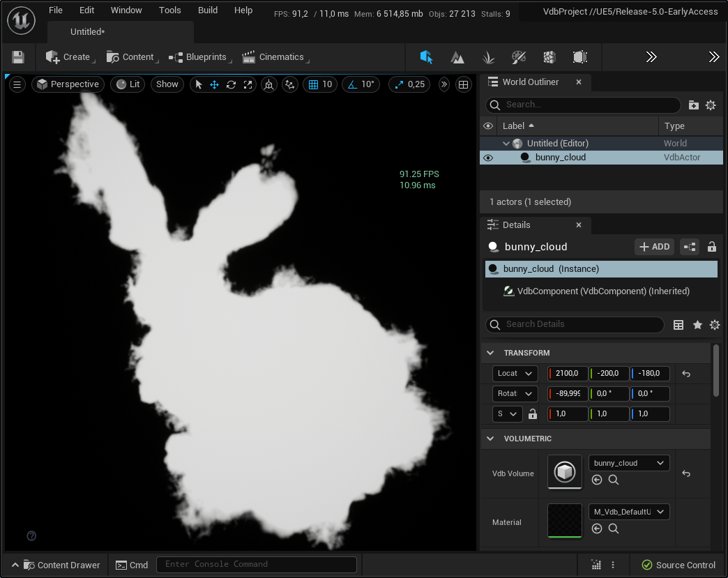
Task: Open the Perspective view mode dropdown
Action: (68, 84)
